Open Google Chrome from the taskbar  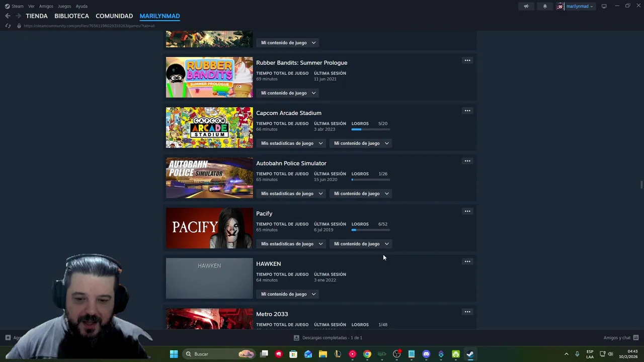coord(367,354)
